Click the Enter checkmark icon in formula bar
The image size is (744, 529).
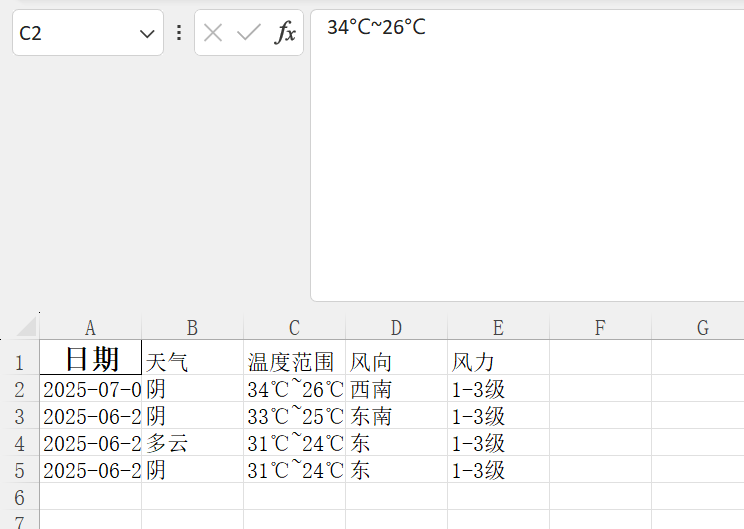pyautogui.click(x=248, y=33)
